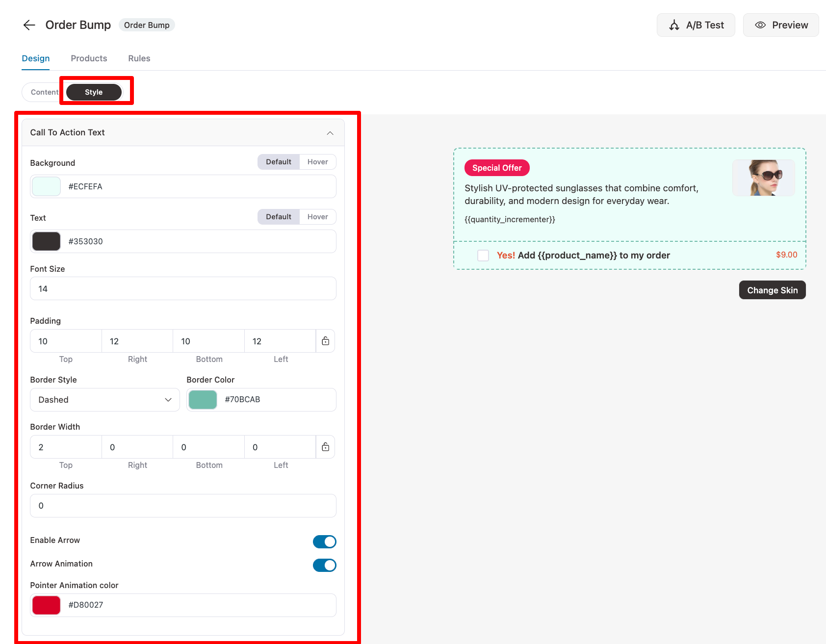Image resolution: width=826 pixels, height=644 pixels.
Task: Click the Change Skin button
Action: (772, 290)
